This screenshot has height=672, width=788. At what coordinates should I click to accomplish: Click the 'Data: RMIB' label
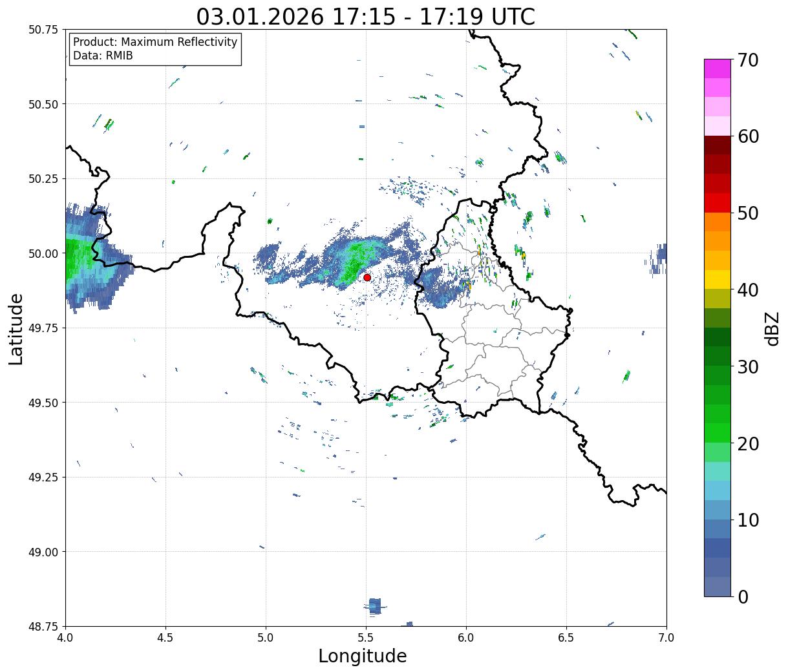pos(103,56)
